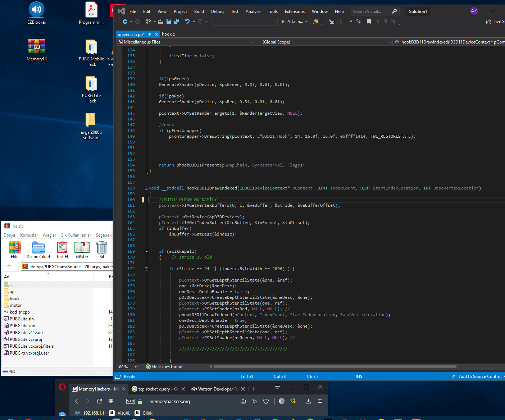Open the Blink bookmark
The height and width of the screenshot is (420, 505).
(x=144, y=413)
